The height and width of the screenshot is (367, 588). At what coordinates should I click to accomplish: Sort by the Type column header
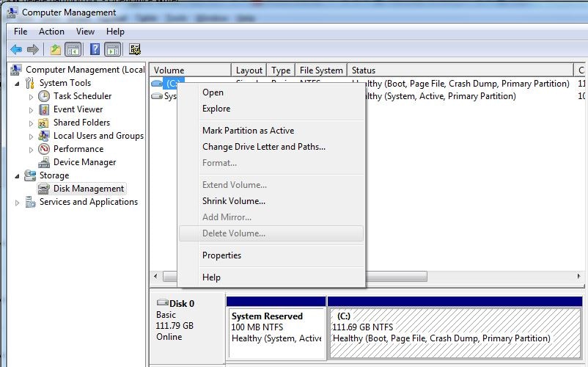(x=281, y=70)
